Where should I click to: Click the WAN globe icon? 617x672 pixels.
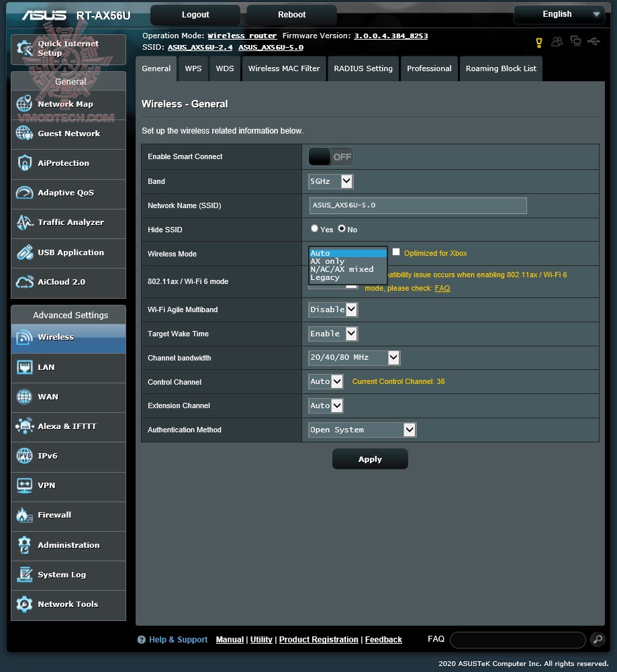click(24, 397)
